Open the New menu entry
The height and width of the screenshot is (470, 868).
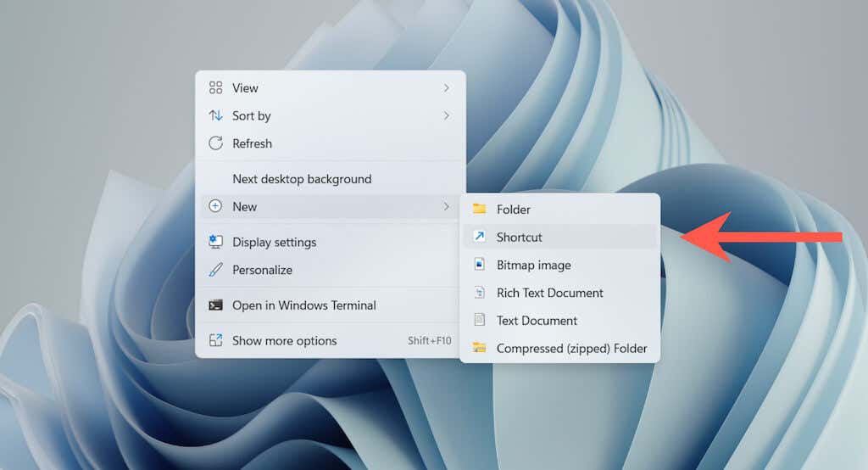(x=330, y=206)
